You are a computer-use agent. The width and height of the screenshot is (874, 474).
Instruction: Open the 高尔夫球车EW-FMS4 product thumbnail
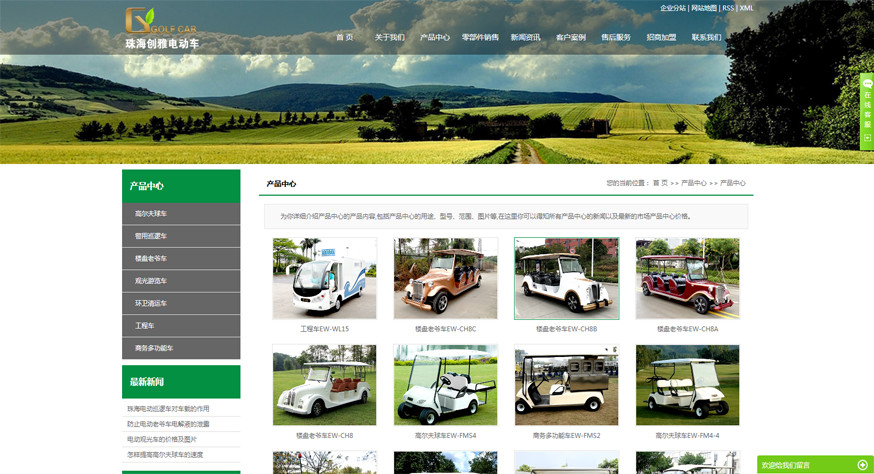click(445, 385)
